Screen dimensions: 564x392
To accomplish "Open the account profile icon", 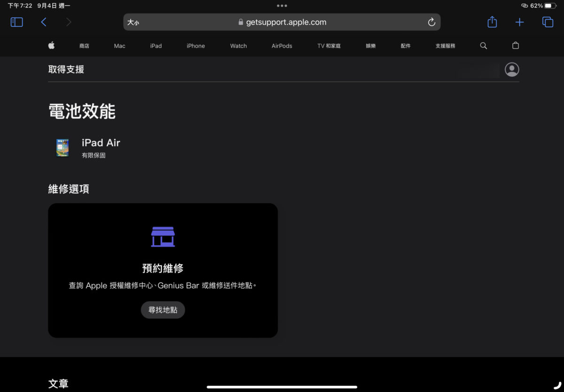I will click(x=512, y=70).
